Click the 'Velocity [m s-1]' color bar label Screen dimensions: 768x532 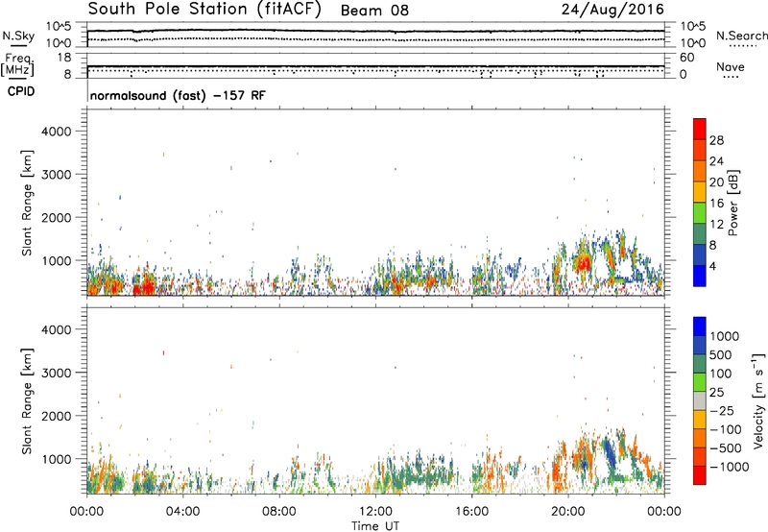coord(758,400)
